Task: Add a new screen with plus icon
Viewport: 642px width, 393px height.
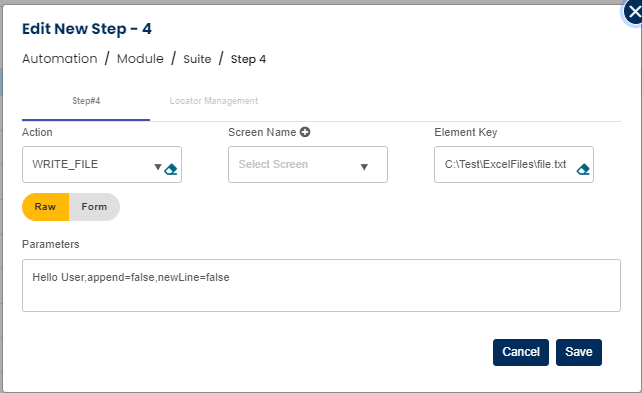Action: pos(305,132)
